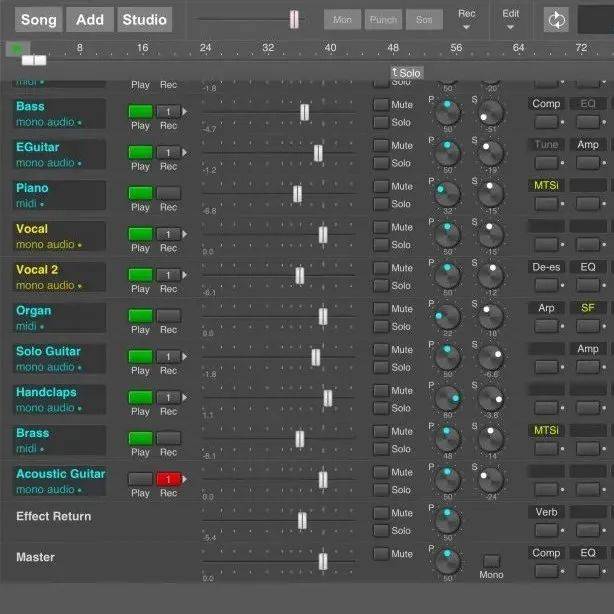Open the Piano MTSi instrument slot
614x614 pixels.
coord(546,185)
